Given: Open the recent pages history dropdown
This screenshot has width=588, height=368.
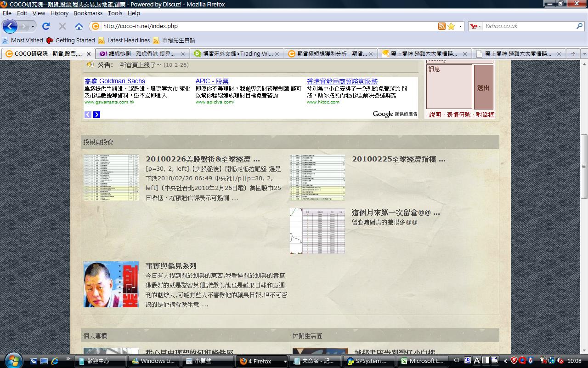Looking at the screenshot, I should (33, 27).
